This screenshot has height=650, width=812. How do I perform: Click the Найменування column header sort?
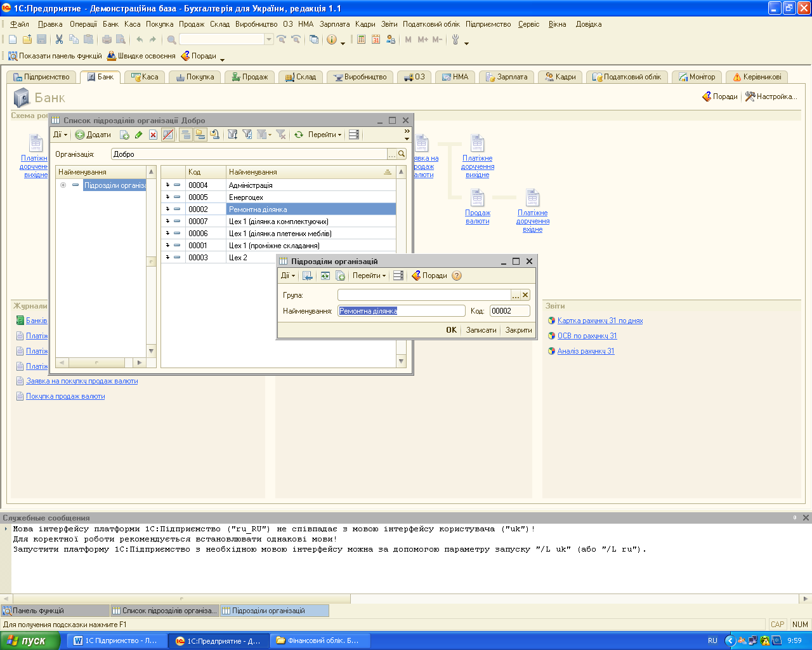pyautogui.click(x=311, y=172)
